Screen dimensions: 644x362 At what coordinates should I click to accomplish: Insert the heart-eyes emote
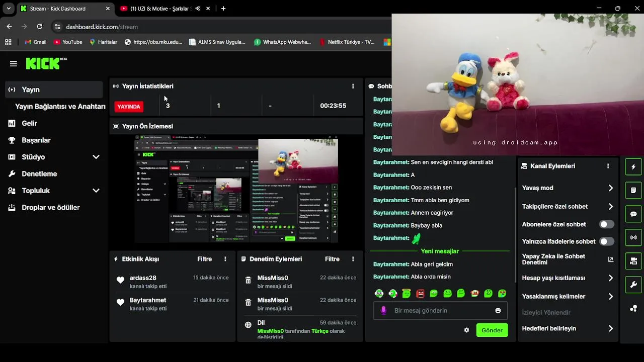point(502,294)
